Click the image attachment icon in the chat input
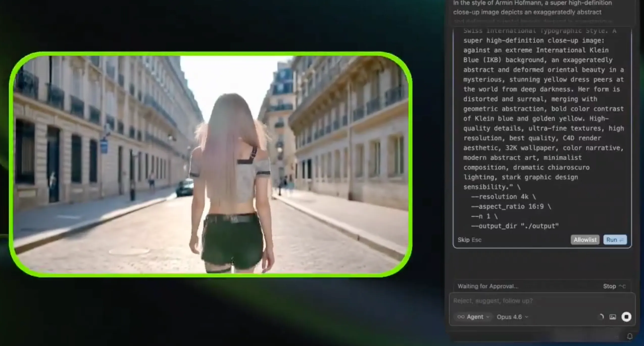 pyautogui.click(x=612, y=317)
